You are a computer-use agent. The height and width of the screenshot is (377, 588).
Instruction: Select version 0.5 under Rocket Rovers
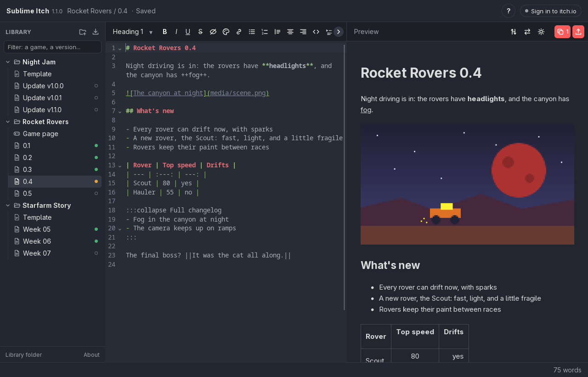click(55, 194)
